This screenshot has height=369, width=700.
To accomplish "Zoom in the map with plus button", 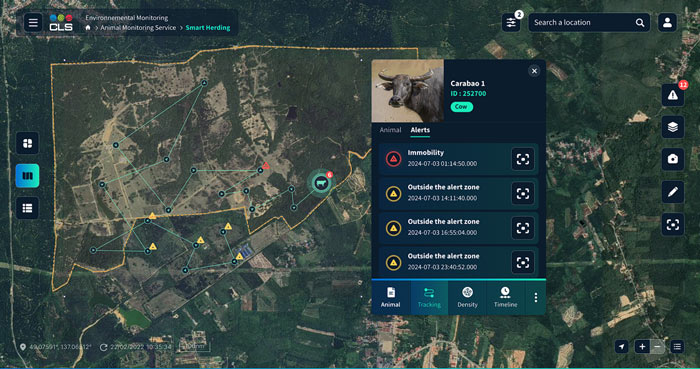I will coord(642,347).
